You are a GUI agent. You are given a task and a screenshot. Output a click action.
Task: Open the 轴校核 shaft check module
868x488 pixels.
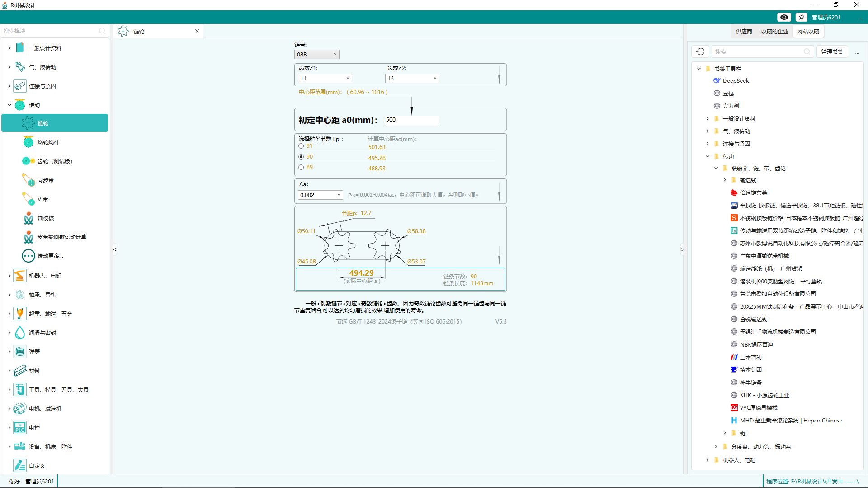tap(45, 218)
